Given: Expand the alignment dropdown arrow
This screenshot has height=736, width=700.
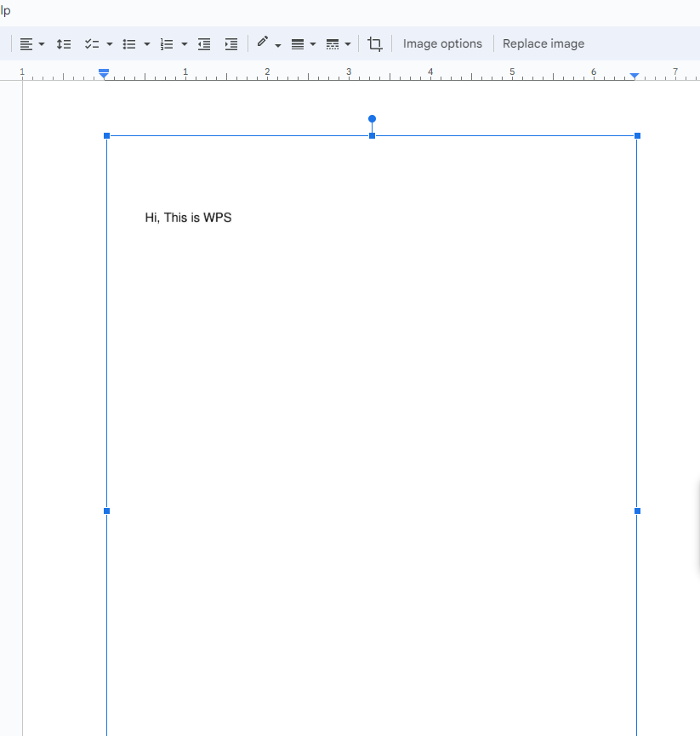Looking at the screenshot, I should [40, 43].
